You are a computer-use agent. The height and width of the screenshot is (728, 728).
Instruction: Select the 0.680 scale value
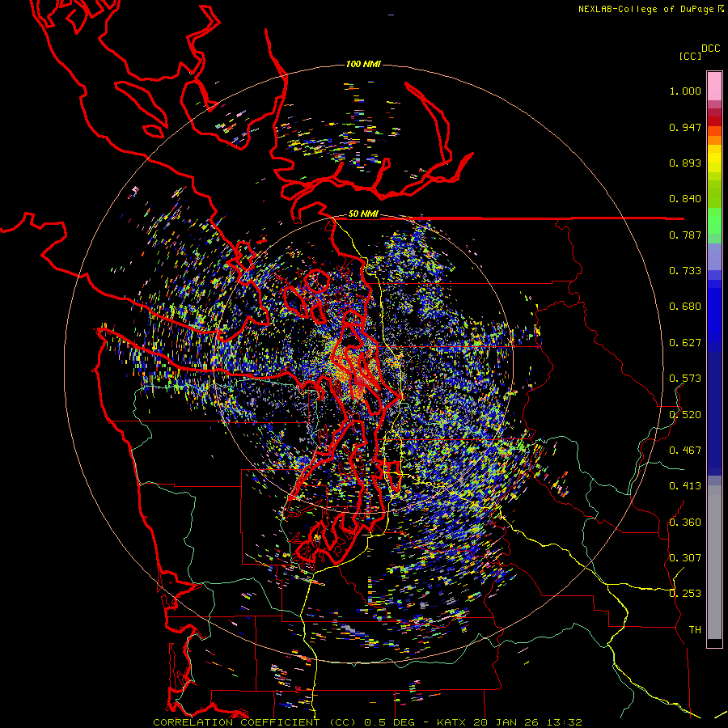685,307
